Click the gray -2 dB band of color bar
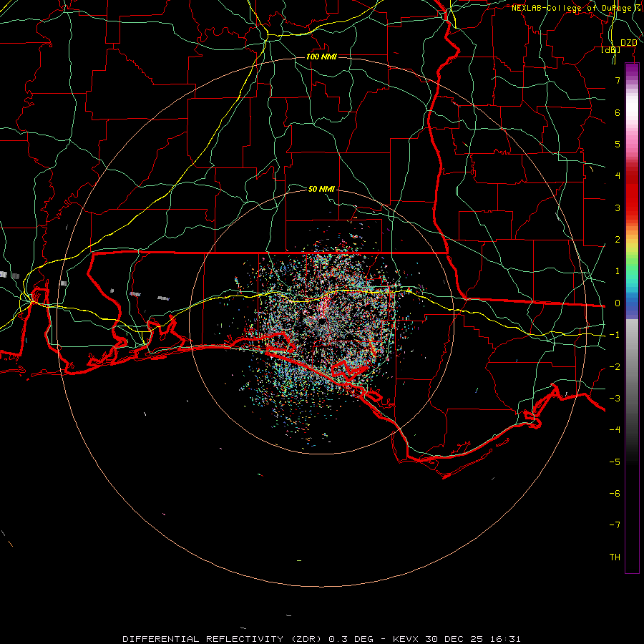Image resolution: width=644 pixels, height=644 pixels. coord(632,367)
